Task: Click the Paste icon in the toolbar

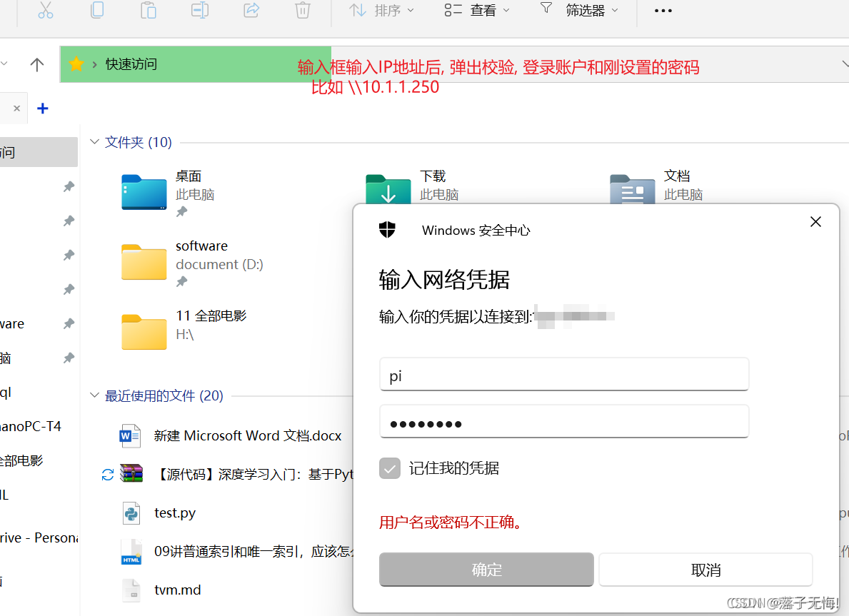Action: (x=148, y=10)
